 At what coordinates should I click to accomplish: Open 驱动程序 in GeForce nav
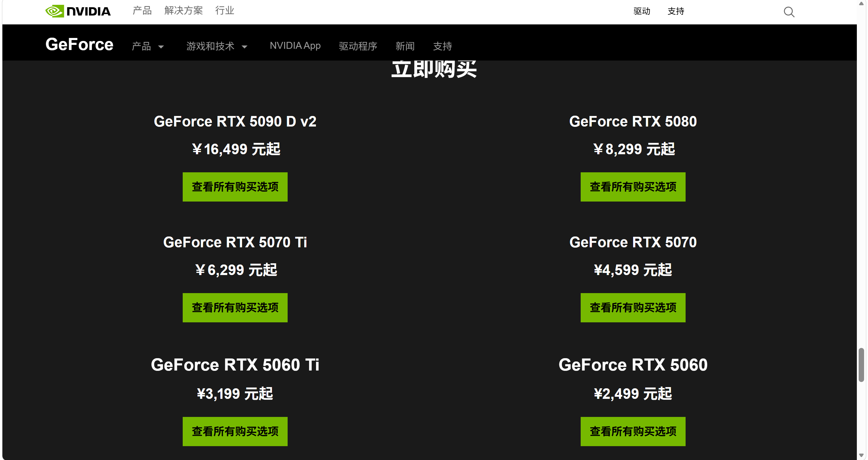point(358,46)
